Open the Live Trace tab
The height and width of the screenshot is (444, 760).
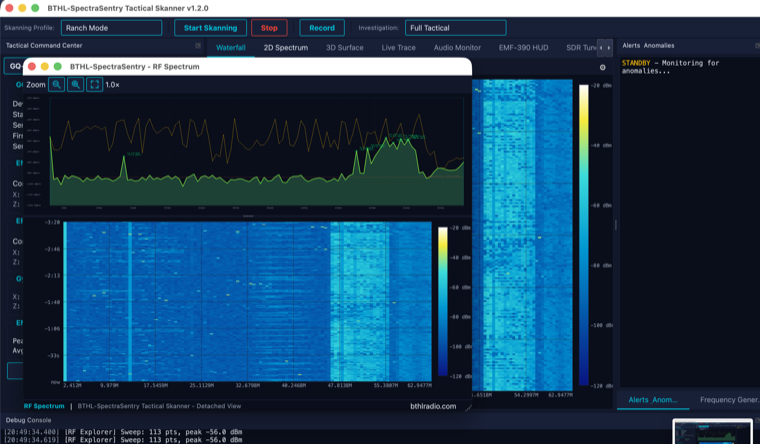coord(398,48)
